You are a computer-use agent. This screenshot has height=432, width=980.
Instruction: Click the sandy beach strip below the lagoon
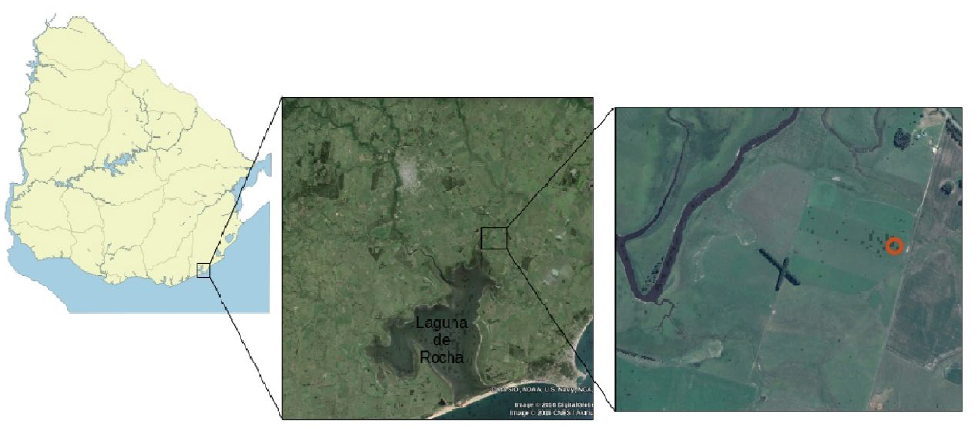point(500,396)
